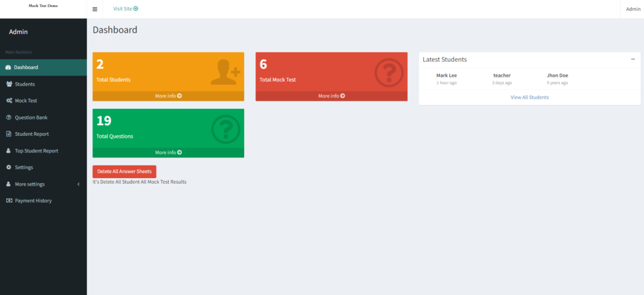Click the Settings gear icon in sidebar

(8, 167)
